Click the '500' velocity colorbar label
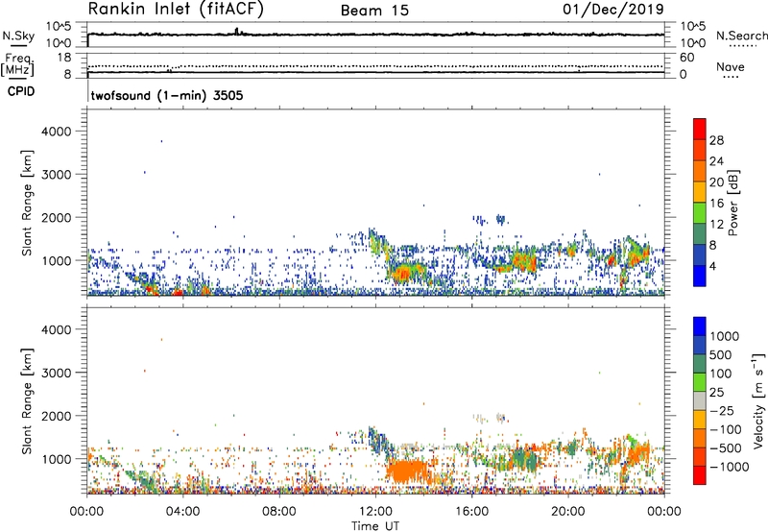Image resolution: width=768 pixels, height=532 pixels. pyautogui.click(x=721, y=354)
